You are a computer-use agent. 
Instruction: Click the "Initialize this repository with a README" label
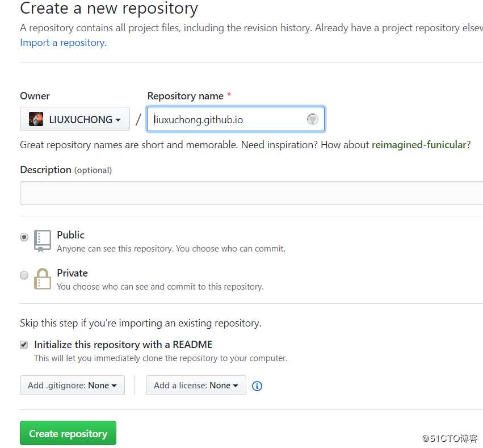123,345
